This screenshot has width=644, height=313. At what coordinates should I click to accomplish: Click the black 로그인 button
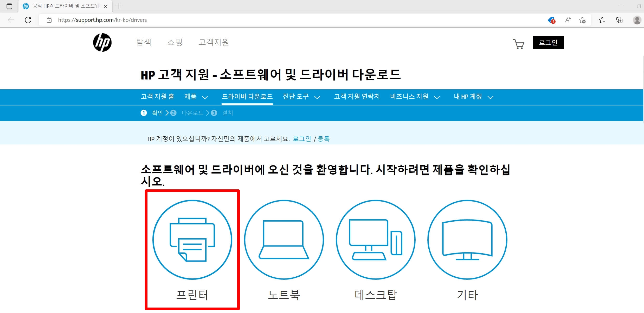pyautogui.click(x=548, y=43)
